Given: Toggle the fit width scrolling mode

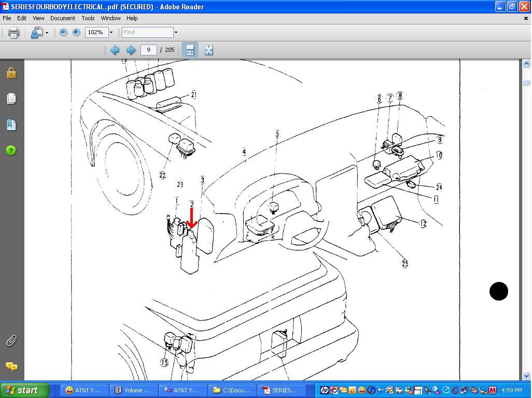Looking at the screenshot, I should (x=190, y=50).
